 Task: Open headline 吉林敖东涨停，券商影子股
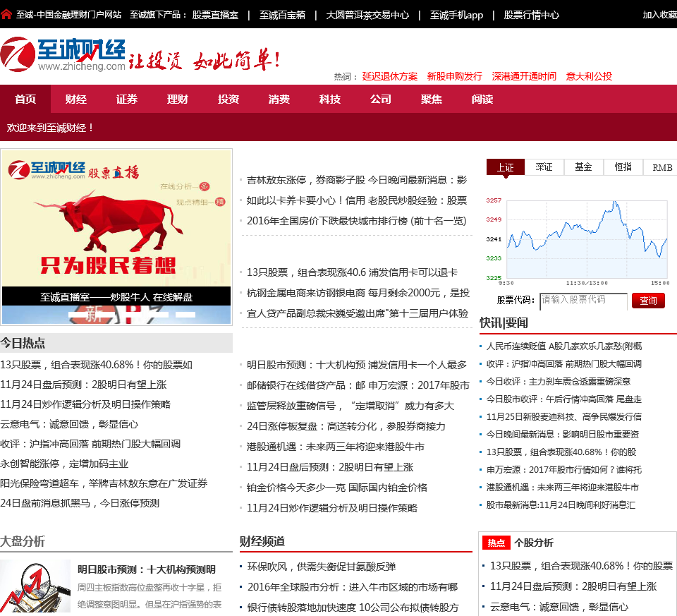tap(305, 180)
